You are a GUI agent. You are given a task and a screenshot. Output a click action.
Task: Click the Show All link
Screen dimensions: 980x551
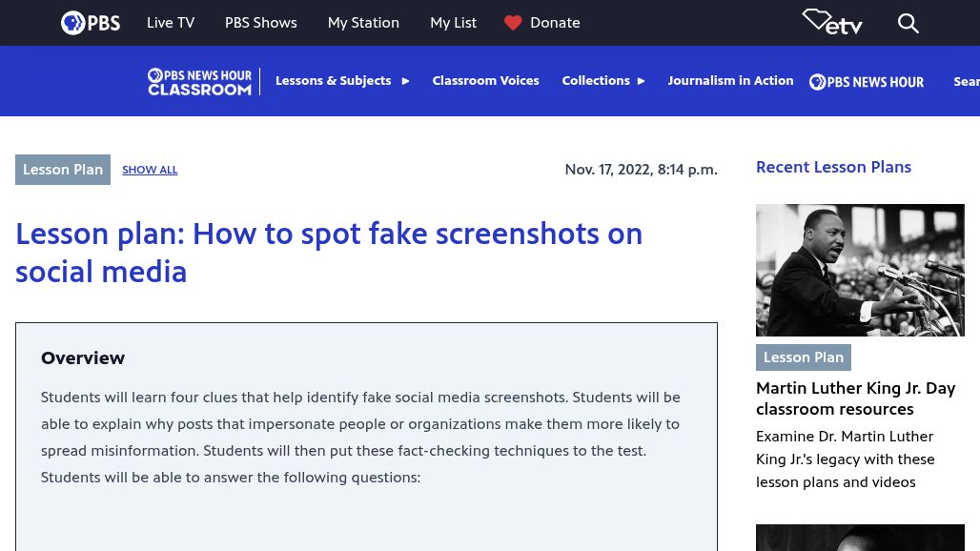coord(150,170)
